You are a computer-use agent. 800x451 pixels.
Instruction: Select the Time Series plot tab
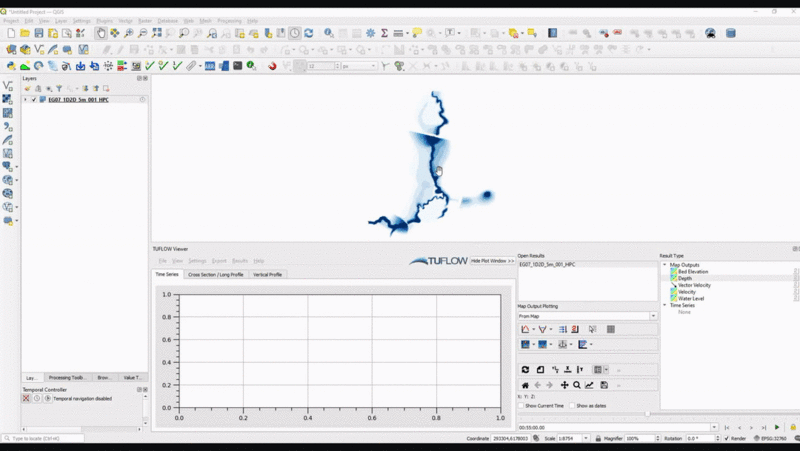point(167,274)
